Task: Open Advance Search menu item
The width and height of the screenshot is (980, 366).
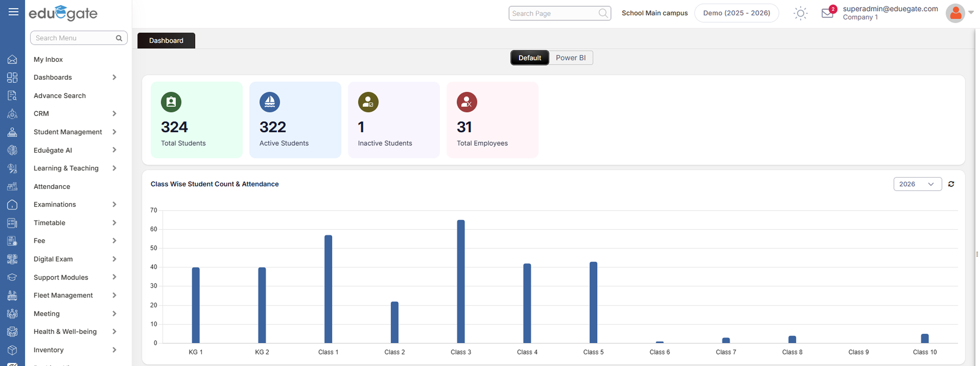Action: 60,96
